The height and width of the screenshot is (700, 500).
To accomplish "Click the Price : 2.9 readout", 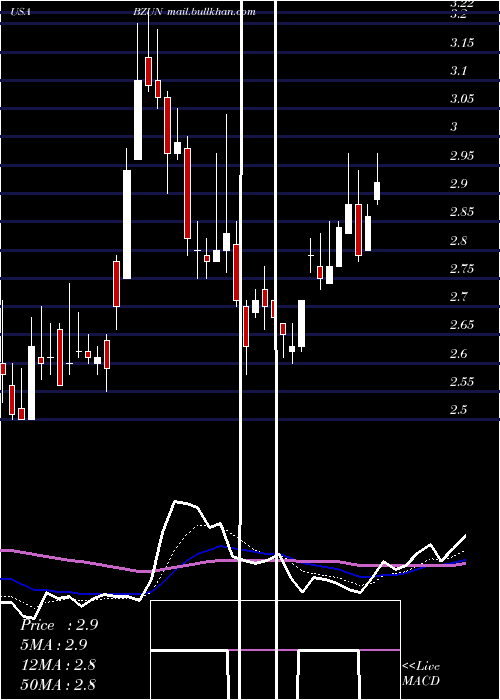I will pyautogui.click(x=59, y=625).
